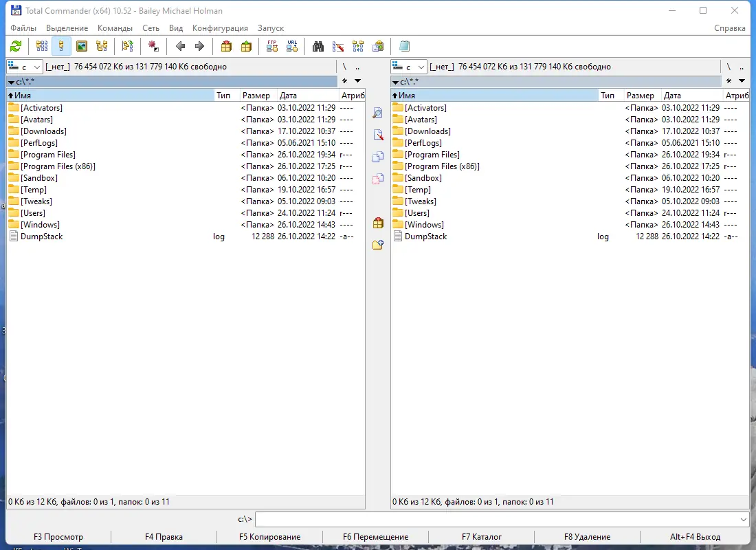Click the F3 Просмотр button
Viewport: 756px width, 550px height.
(58, 537)
